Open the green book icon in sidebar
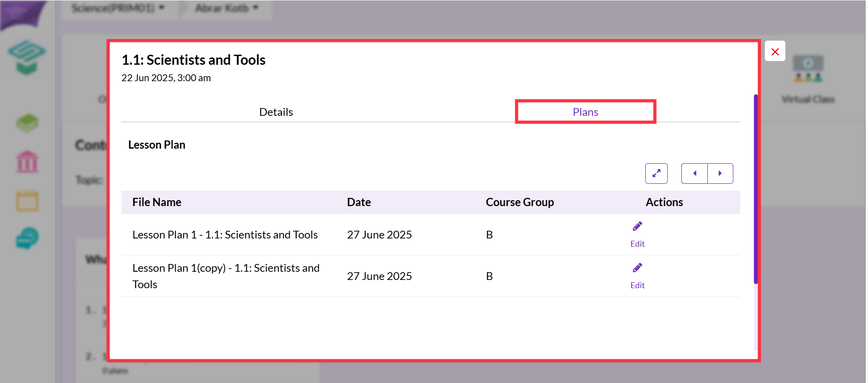The width and height of the screenshot is (868, 383). [x=27, y=123]
